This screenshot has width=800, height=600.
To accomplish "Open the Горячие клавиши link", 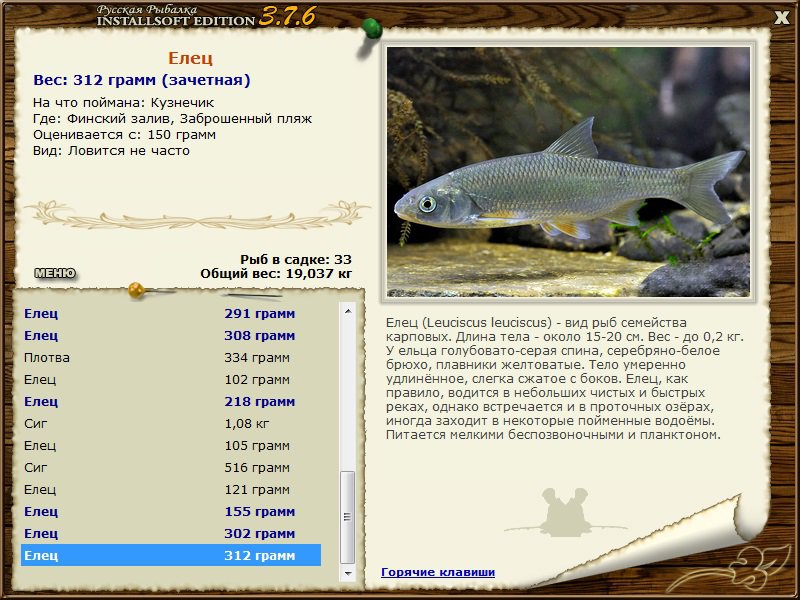I will click(x=438, y=572).
